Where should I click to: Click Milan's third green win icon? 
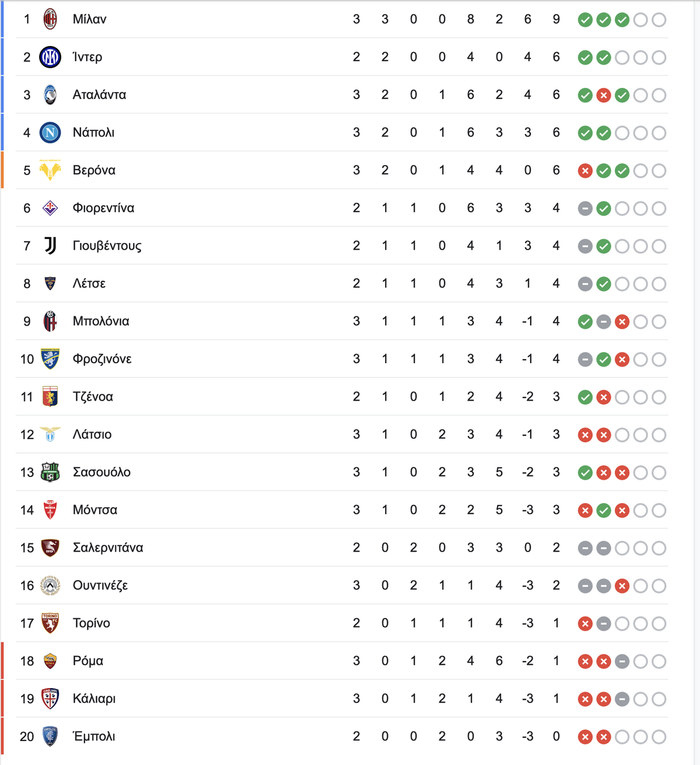tap(622, 20)
